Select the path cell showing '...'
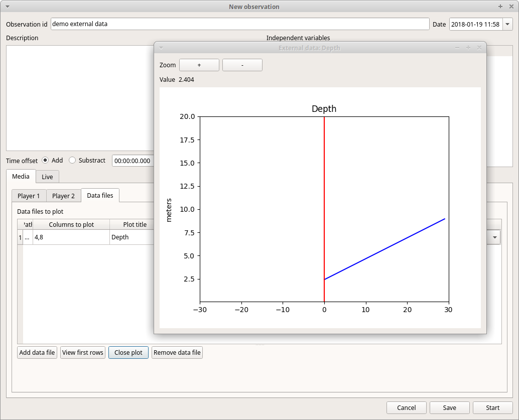This screenshot has height=420, width=519. [x=28, y=237]
